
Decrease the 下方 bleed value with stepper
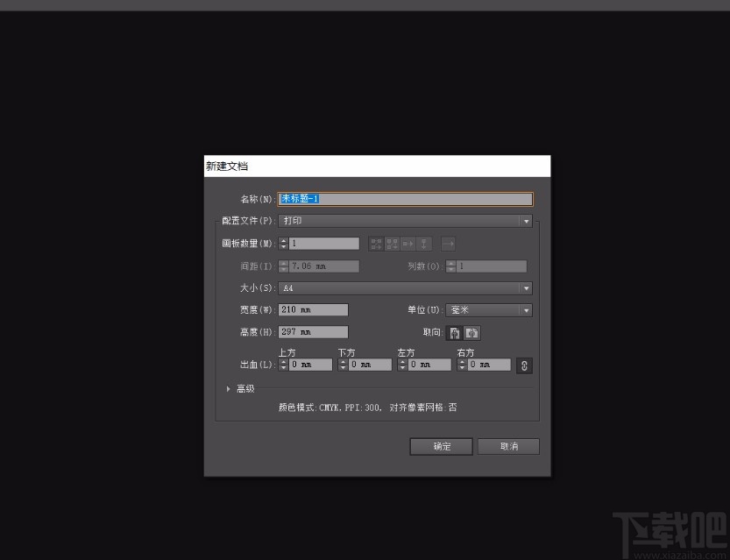click(x=342, y=368)
